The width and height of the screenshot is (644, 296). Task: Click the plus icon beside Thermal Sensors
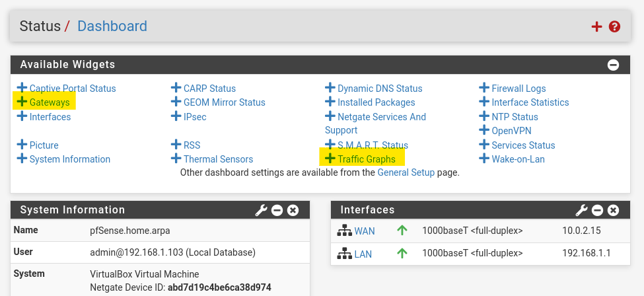pos(176,159)
